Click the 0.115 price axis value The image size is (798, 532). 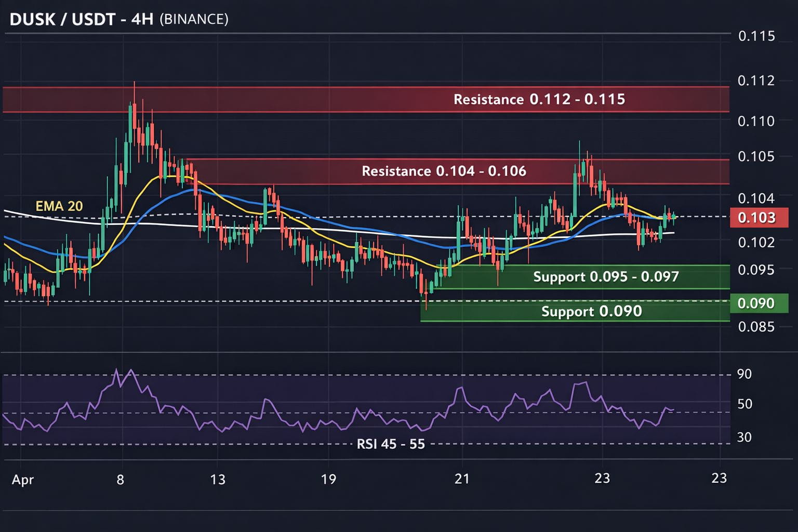[756, 36]
